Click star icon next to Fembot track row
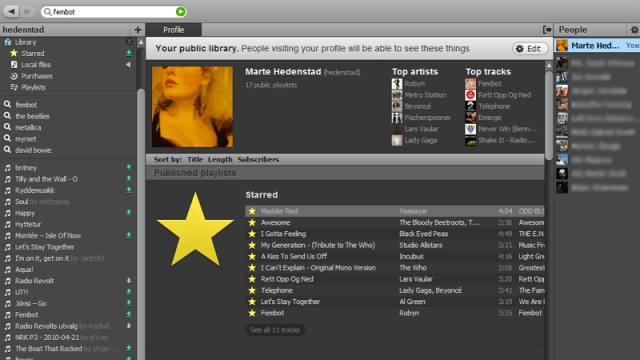Image resolution: width=640 pixels, height=360 pixels. click(x=252, y=313)
